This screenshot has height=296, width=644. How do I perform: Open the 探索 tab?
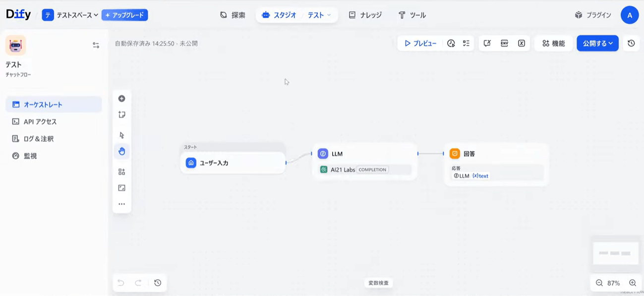(233, 15)
